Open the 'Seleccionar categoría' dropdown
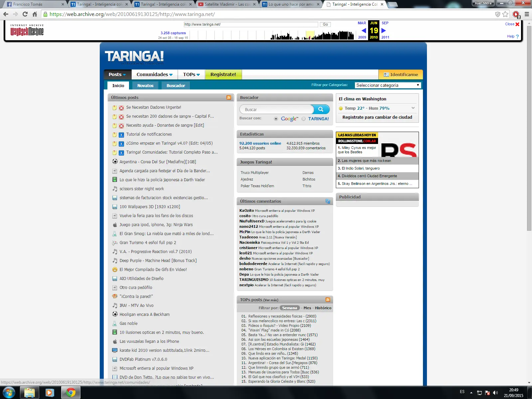The image size is (532, 399). click(x=388, y=85)
